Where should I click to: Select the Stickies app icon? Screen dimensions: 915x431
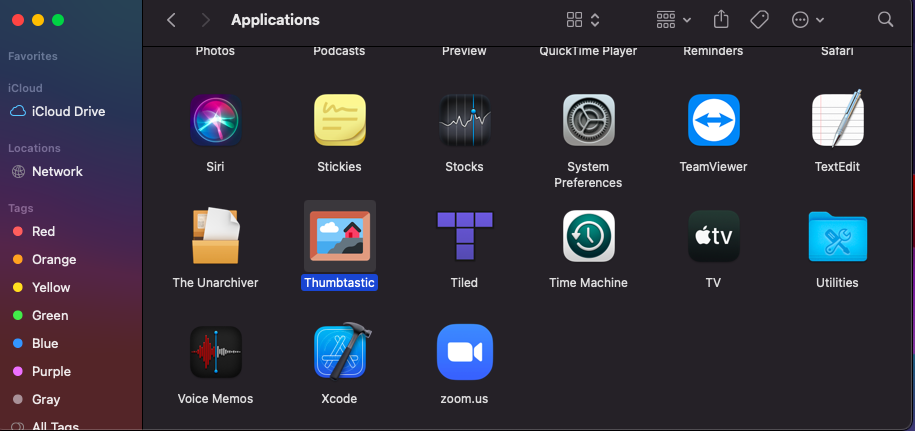coord(340,120)
